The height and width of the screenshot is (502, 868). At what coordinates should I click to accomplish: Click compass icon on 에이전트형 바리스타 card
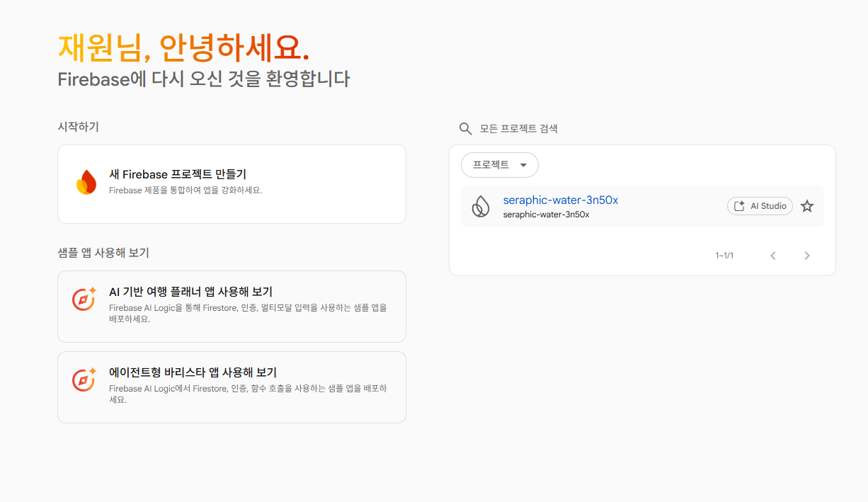click(84, 380)
